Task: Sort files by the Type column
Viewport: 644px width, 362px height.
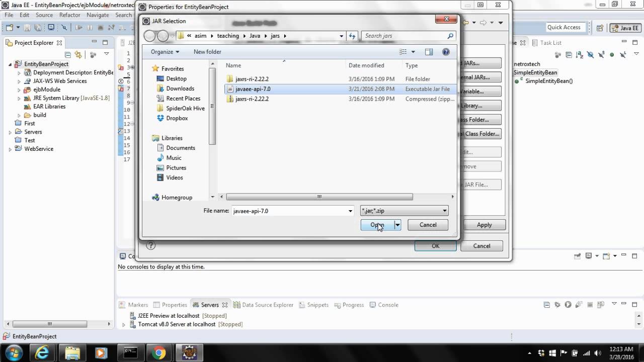Action: click(412, 65)
